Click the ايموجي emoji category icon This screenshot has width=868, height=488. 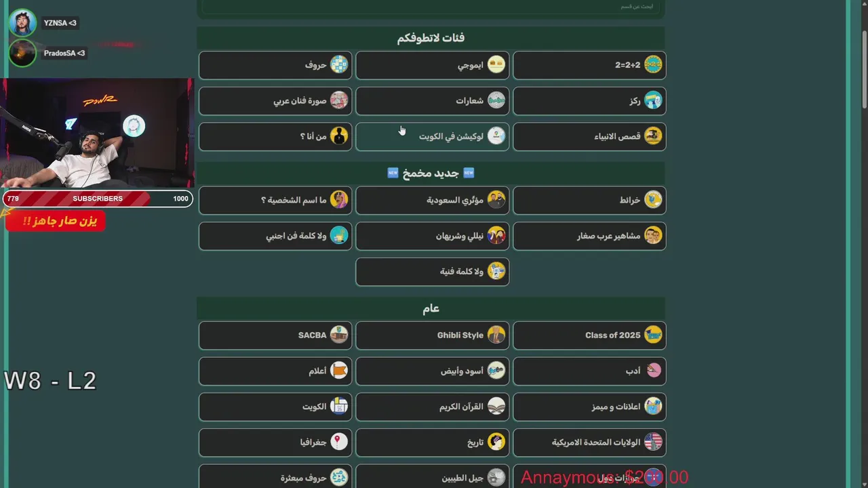click(496, 65)
